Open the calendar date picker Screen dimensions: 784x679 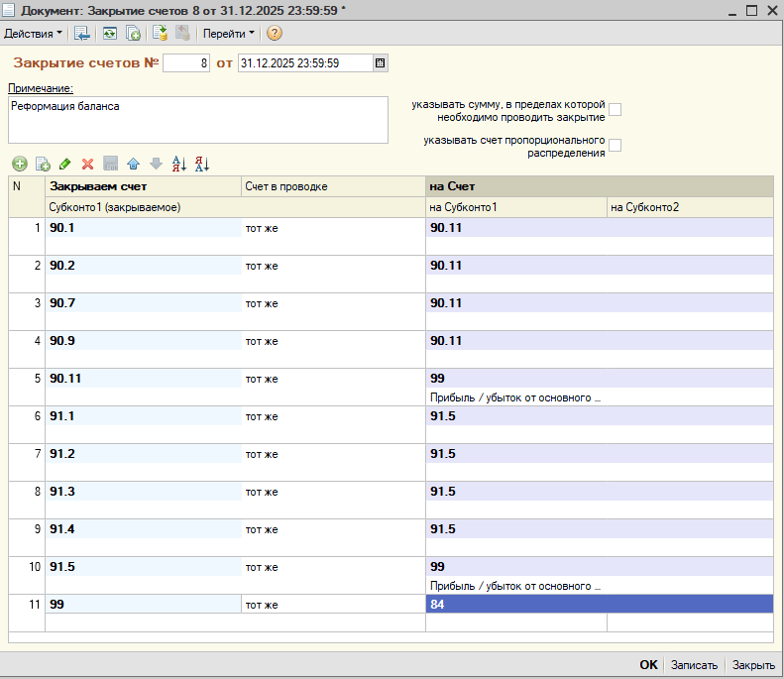click(x=380, y=63)
